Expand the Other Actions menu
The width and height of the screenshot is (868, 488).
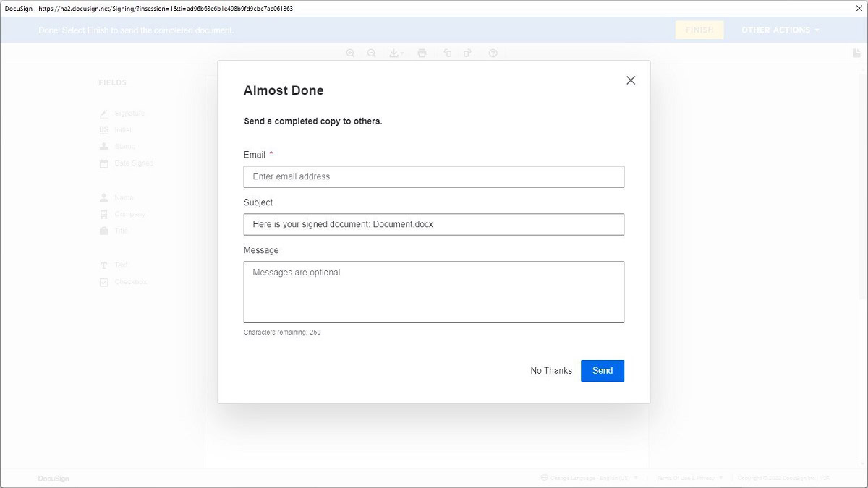tap(780, 30)
